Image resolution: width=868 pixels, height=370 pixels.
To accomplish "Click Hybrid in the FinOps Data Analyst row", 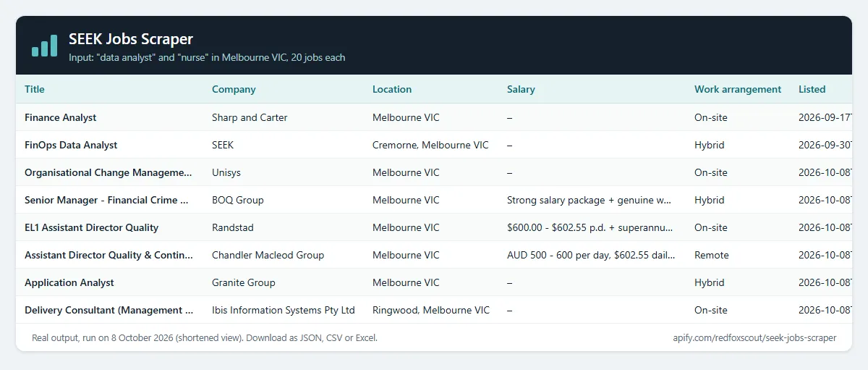I will 710,145.
